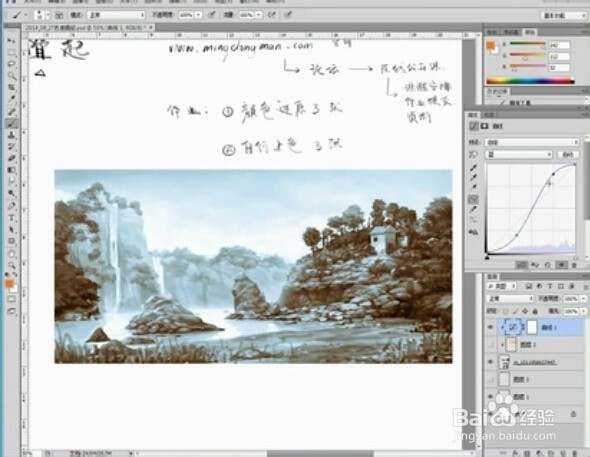Viewport: 590px width, 457px height.
Task: Toggle lock image pixels brush icon
Action: (515, 311)
